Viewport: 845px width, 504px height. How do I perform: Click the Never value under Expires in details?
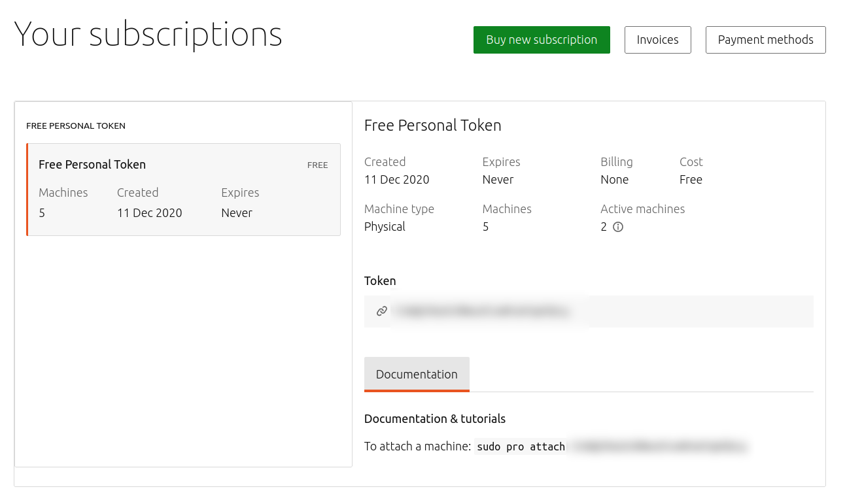coord(498,180)
